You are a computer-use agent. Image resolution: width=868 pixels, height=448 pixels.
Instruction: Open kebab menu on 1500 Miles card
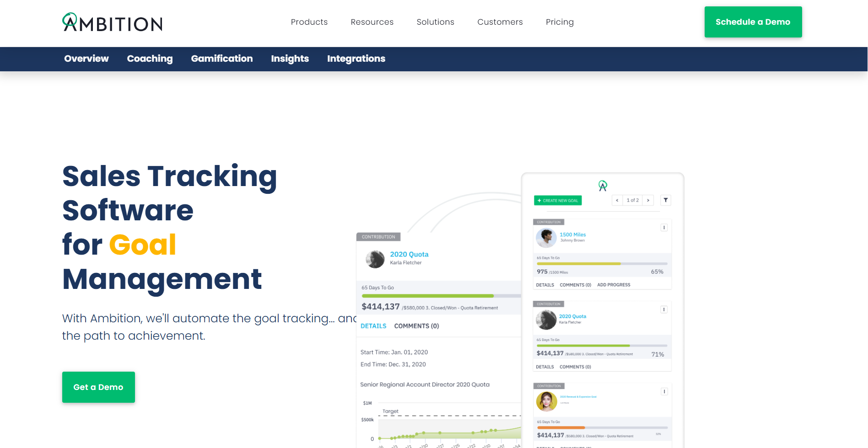coord(664,228)
